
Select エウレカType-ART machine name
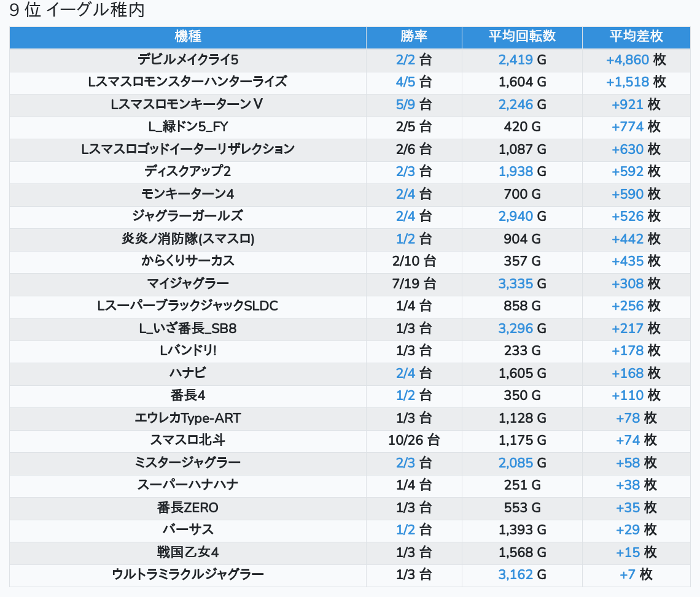click(x=188, y=418)
